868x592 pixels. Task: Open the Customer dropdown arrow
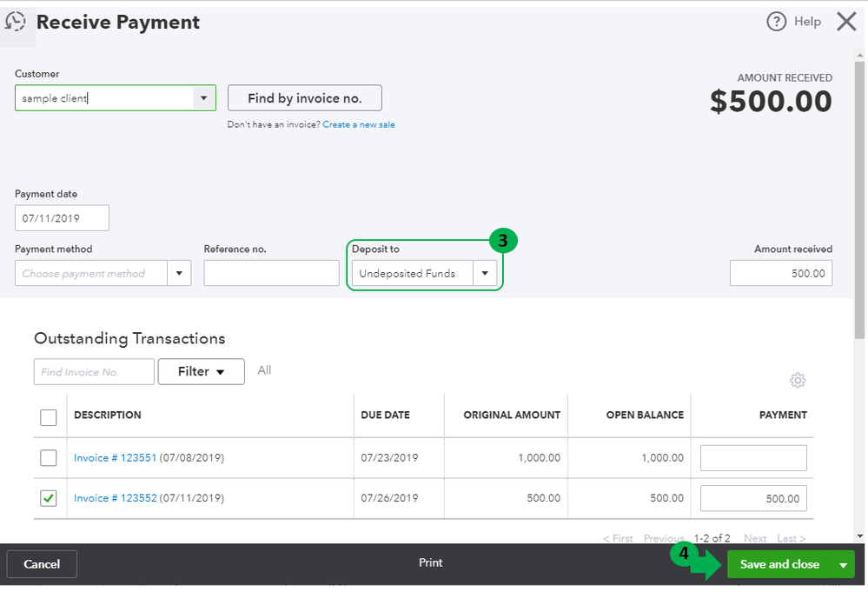203,98
